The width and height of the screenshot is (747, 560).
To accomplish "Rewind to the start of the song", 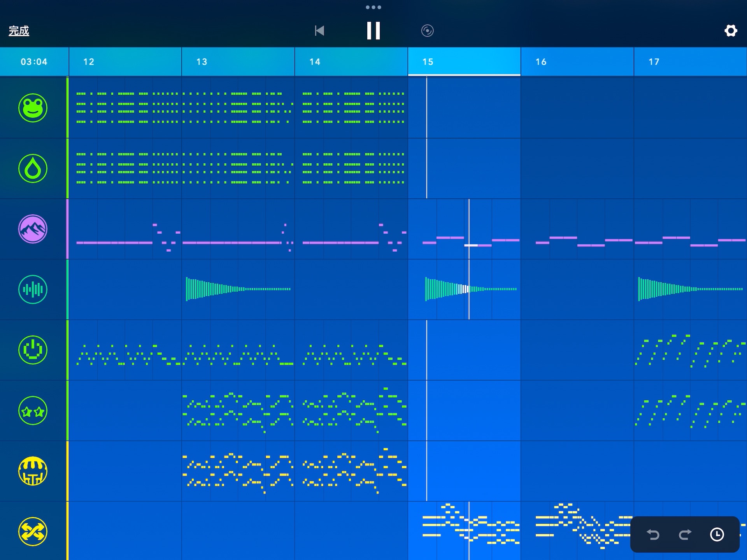I will 319,31.
